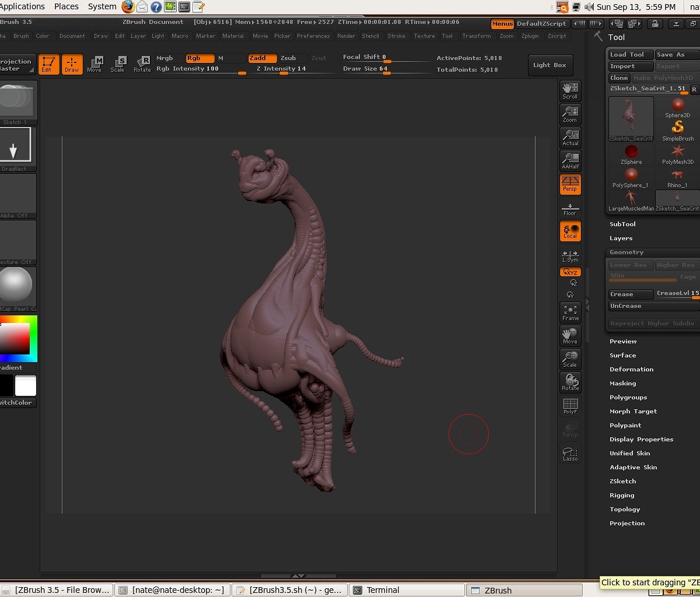Set canvas to Actual size
Viewport: 700px width, 597px height.
pyautogui.click(x=570, y=137)
